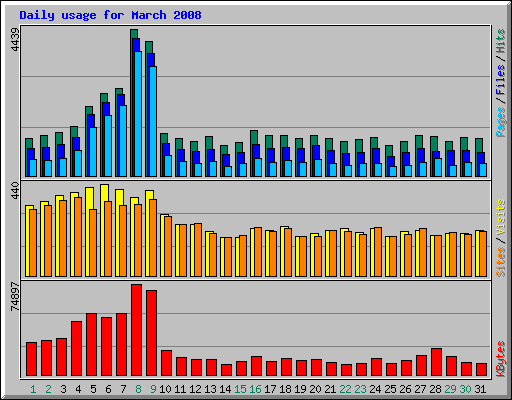Click day 10 on the date axis
This screenshot has height=400, width=512.
165,389
